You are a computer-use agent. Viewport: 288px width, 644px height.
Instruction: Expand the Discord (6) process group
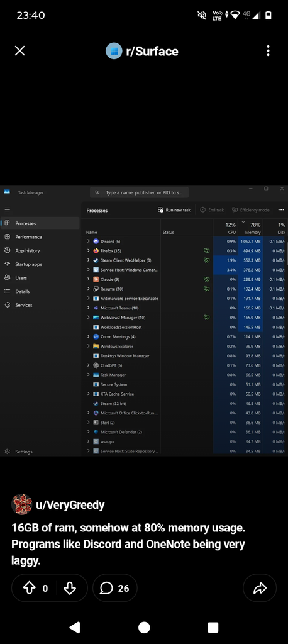88,241
